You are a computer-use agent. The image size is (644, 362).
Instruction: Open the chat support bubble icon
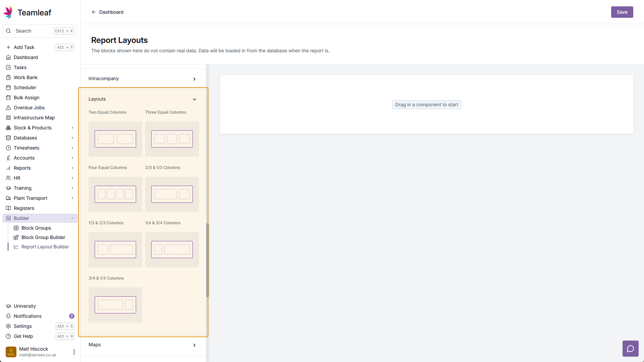coord(630,349)
